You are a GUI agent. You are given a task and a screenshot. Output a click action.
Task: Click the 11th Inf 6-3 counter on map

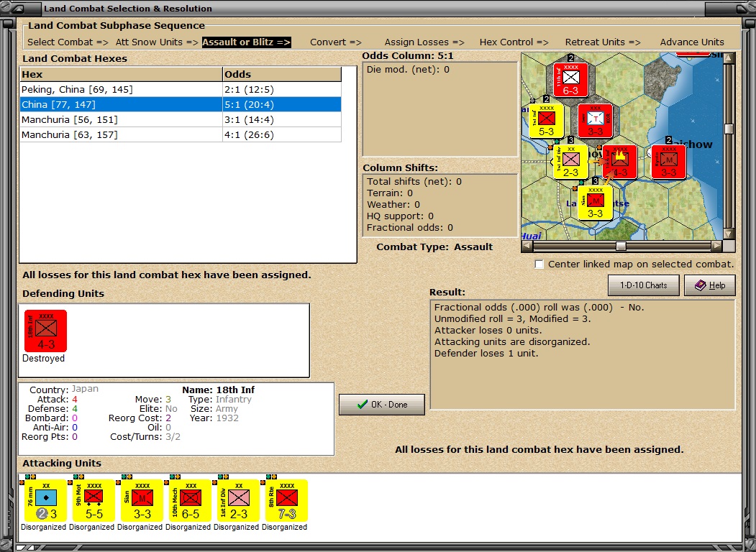coord(570,80)
